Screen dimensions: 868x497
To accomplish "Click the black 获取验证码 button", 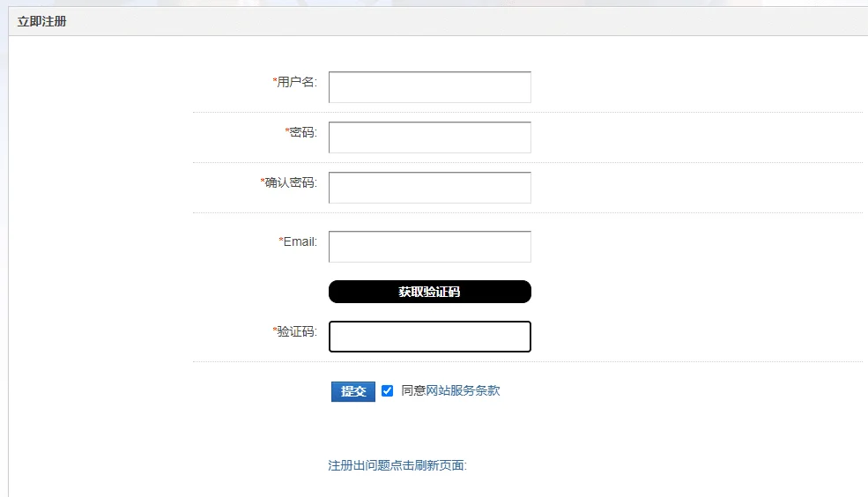I will tap(429, 292).
